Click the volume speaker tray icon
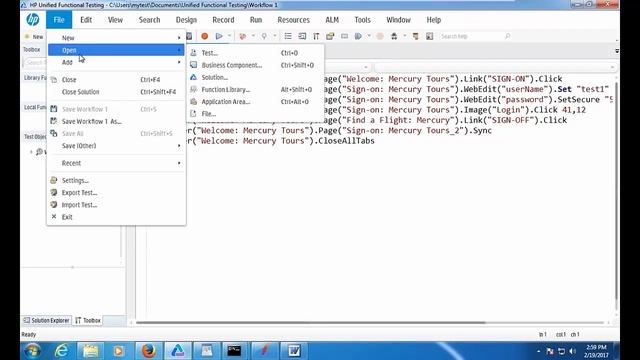Screen dimensions: 640x360 (x=572, y=351)
